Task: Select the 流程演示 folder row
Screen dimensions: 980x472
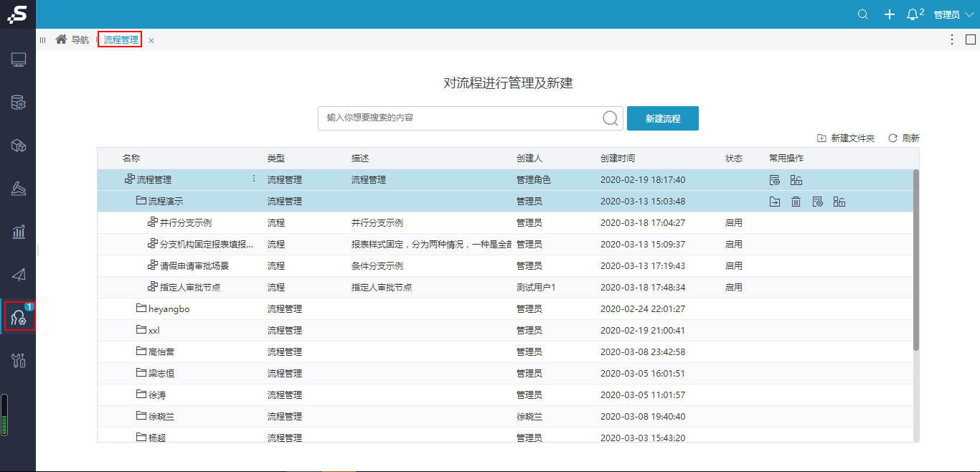Action: tap(506, 202)
